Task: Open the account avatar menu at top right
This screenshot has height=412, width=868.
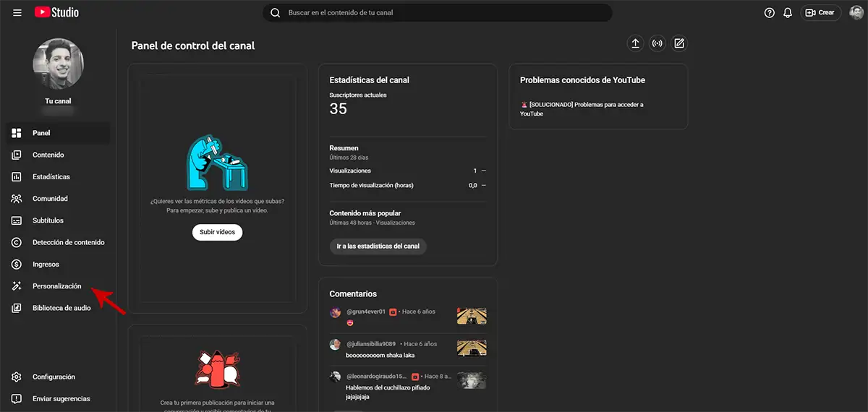Action: pyautogui.click(x=856, y=12)
